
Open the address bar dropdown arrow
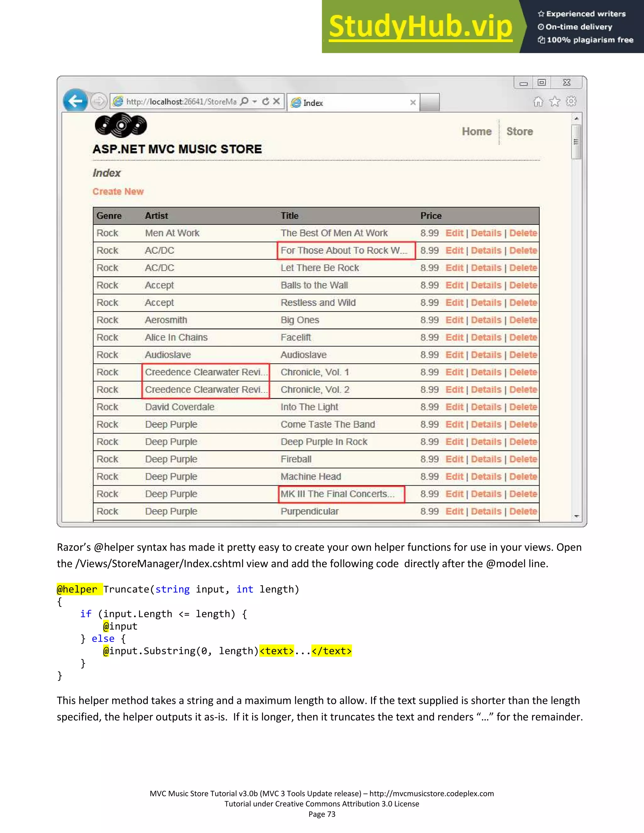254,101
